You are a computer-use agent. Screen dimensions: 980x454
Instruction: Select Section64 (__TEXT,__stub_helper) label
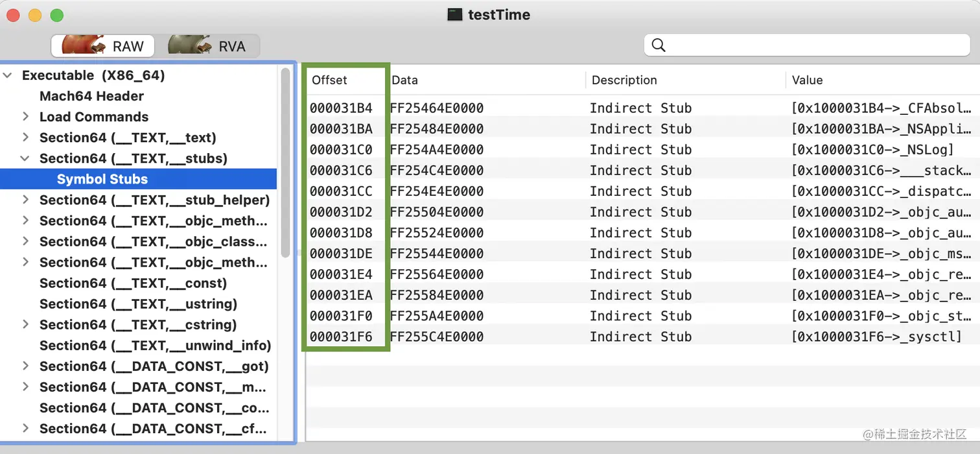click(155, 200)
